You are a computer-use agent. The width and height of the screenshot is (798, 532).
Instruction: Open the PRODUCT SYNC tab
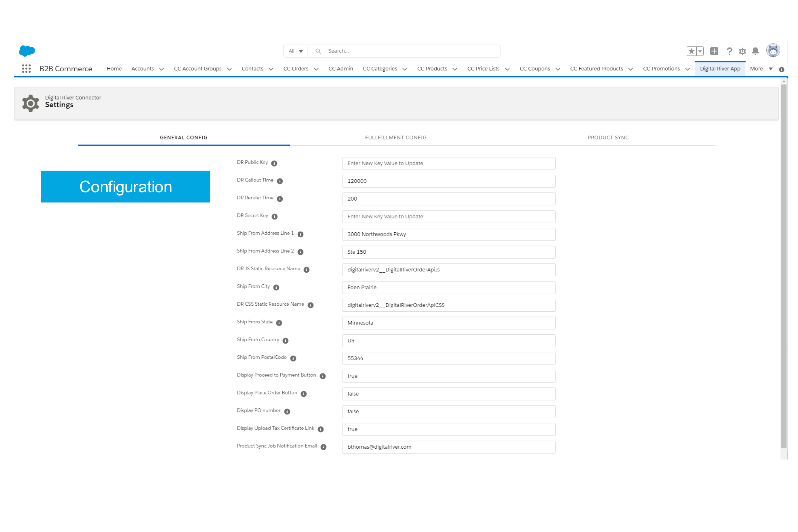click(608, 137)
